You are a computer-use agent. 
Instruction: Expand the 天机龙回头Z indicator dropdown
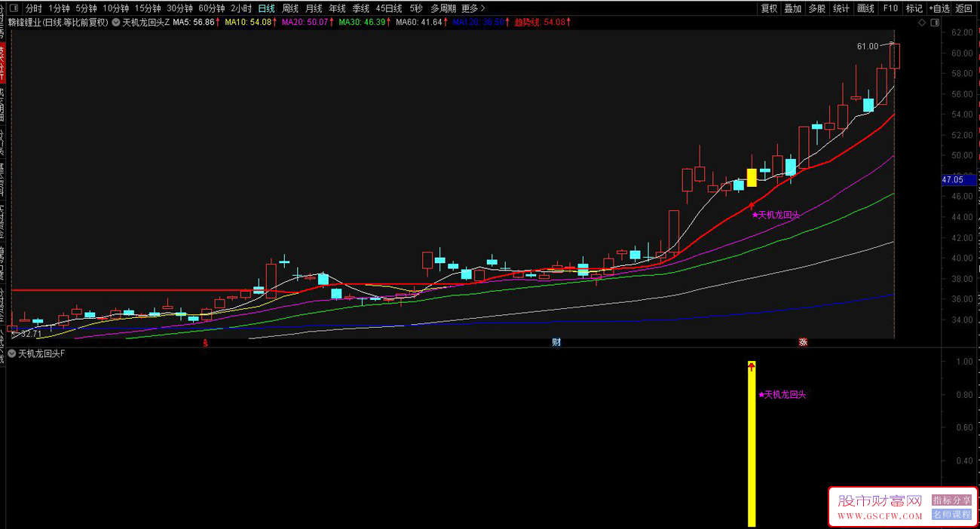116,23
